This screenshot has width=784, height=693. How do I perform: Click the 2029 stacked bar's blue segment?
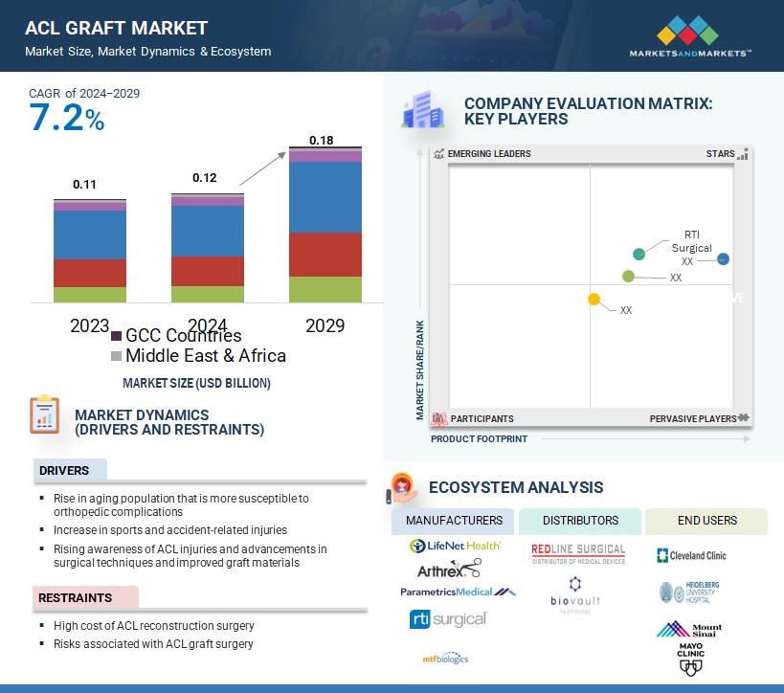(325, 197)
